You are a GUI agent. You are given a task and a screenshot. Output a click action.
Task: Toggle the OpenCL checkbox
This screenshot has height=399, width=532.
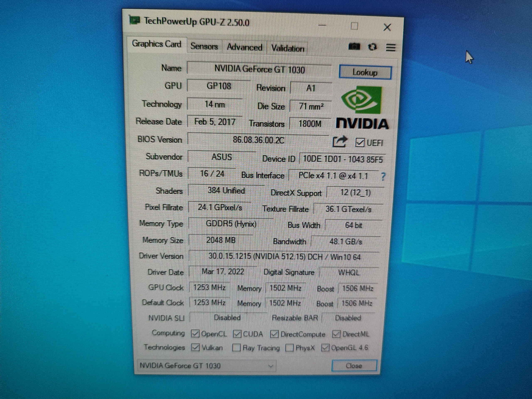click(195, 334)
